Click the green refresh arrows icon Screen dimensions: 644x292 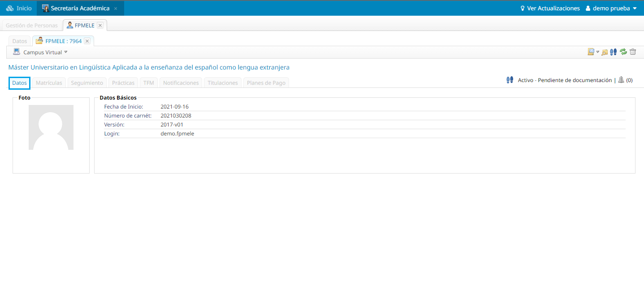pos(623,52)
